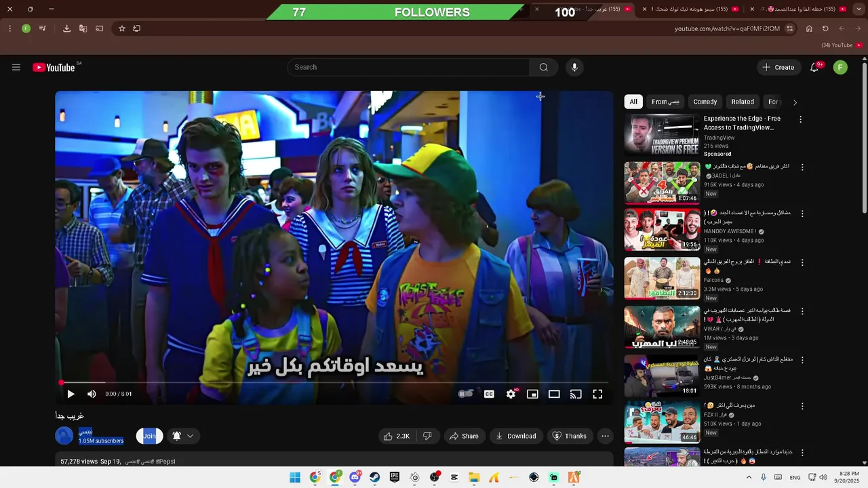Open options for the TradingView sponsored video
Screen dimensions: 868x488
tap(800, 119)
